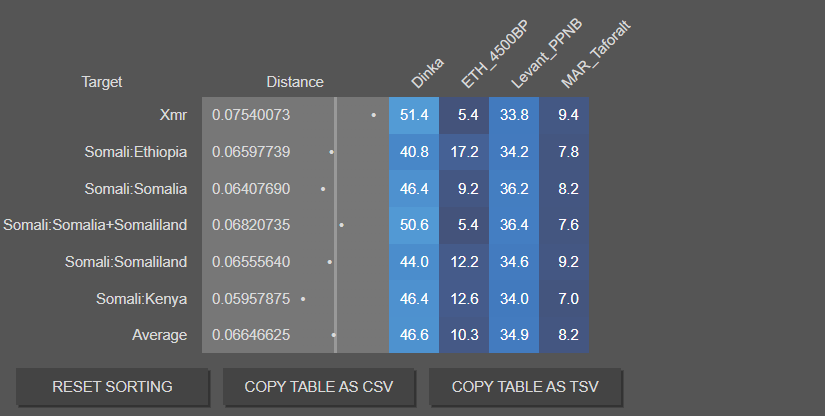Screen dimensions: 825x416
Task: Click Somali:Somalia+Somaliland Levant_PPNB cell 36.4
Action: [514, 225]
